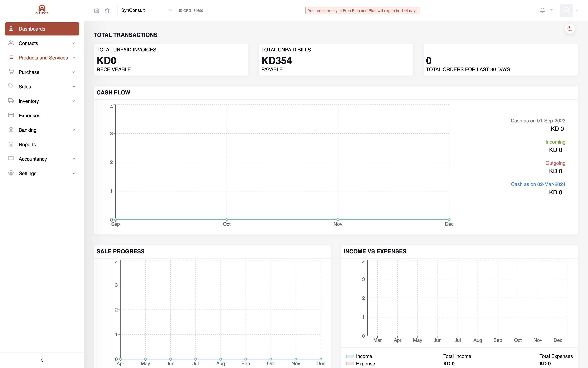The image size is (588, 368).
Task: Click the Contacts people icon
Action: click(x=11, y=43)
